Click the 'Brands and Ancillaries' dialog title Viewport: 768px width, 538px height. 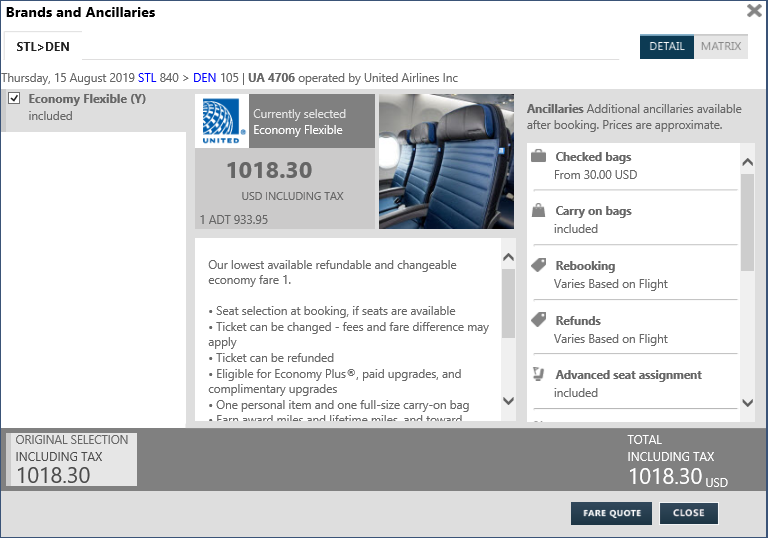click(x=80, y=12)
